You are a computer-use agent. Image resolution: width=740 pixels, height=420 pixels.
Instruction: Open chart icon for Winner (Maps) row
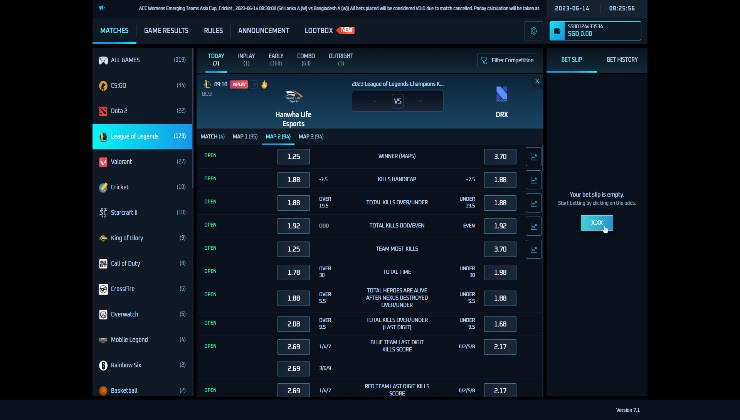point(533,157)
